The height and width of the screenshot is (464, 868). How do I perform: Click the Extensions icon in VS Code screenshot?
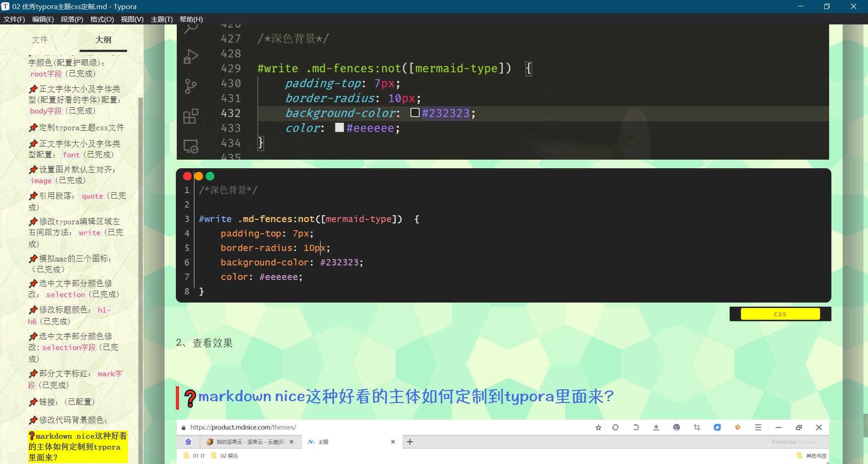tap(190, 116)
